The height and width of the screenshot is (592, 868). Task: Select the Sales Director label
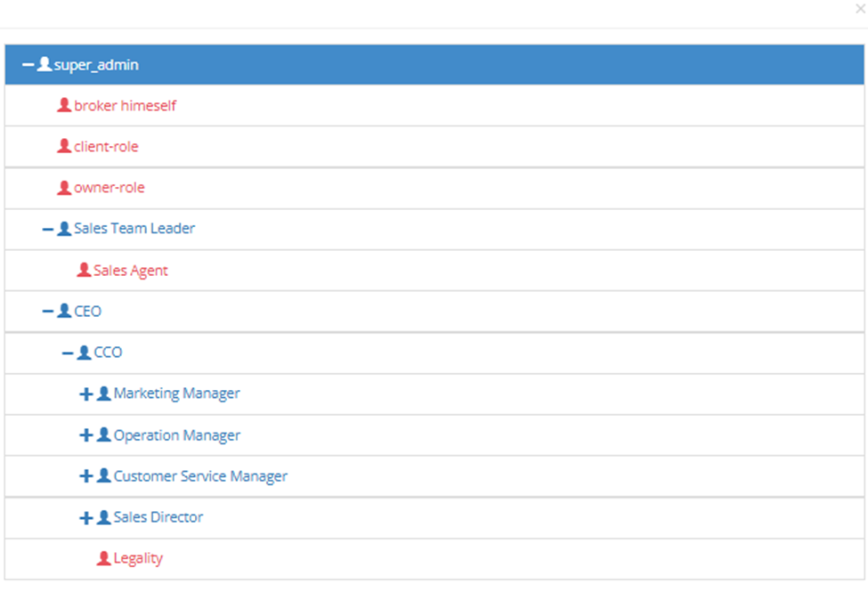click(x=158, y=517)
